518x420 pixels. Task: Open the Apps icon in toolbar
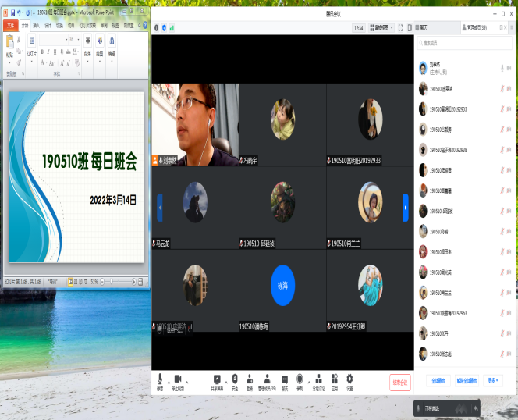coord(335,379)
